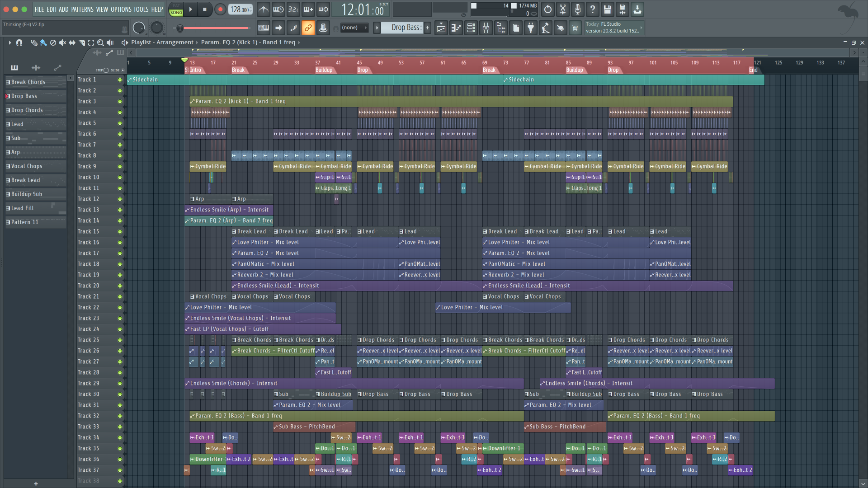Click the microphone one-click recording icon

click(x=577, y=9)
